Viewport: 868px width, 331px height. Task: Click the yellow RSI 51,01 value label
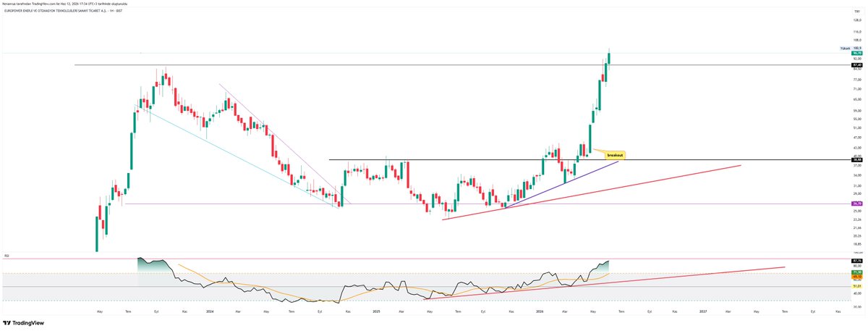tap(857, 286)
